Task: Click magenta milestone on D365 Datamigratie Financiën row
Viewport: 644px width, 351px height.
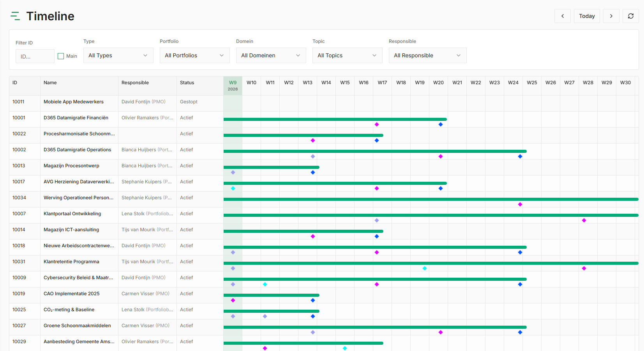Action: pyautogui.click(x=377, y=124)
